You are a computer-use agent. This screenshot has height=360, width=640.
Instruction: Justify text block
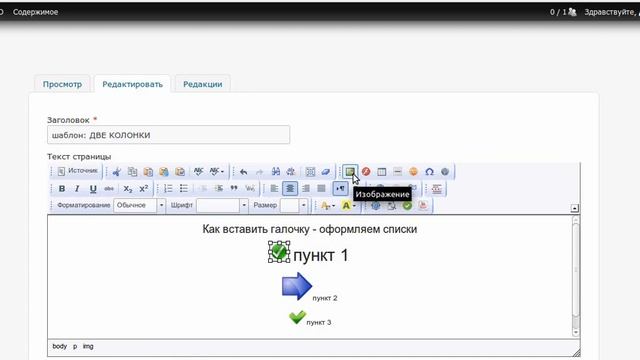point(322,189)
